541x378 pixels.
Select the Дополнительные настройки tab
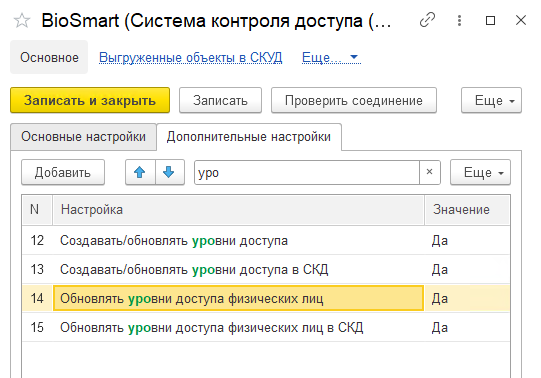pos(249,137)
